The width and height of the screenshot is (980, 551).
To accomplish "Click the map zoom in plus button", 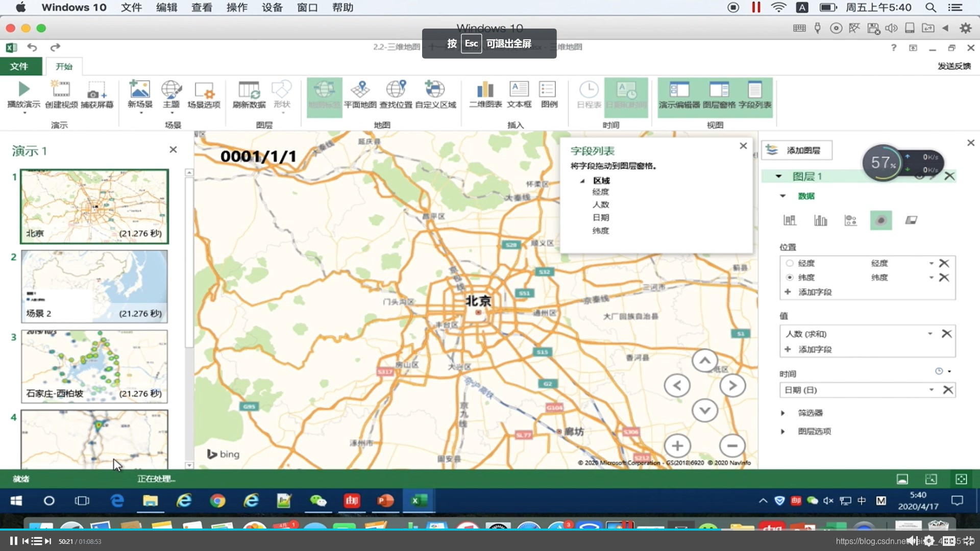I will point(677,446).
